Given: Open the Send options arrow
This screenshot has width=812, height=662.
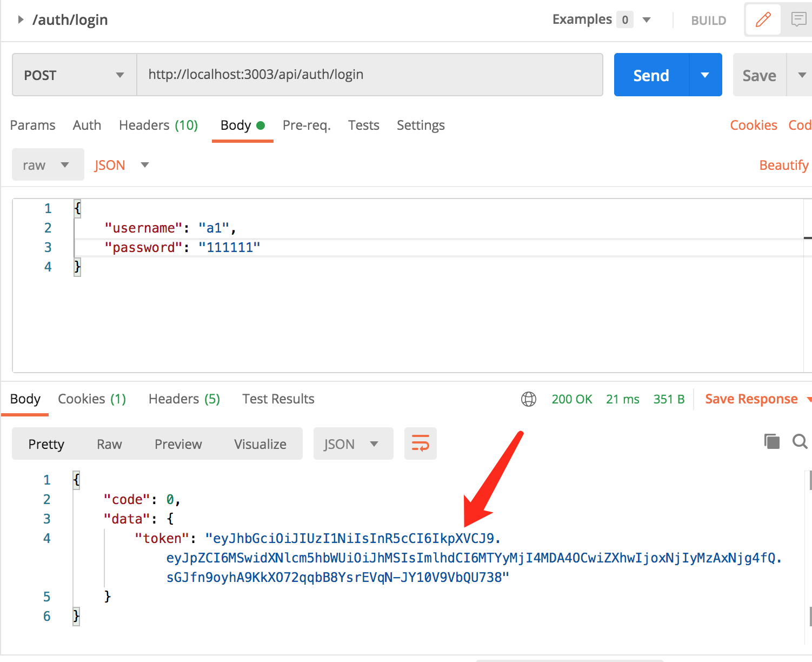Looking at the screenshot, I should point(705,75).
